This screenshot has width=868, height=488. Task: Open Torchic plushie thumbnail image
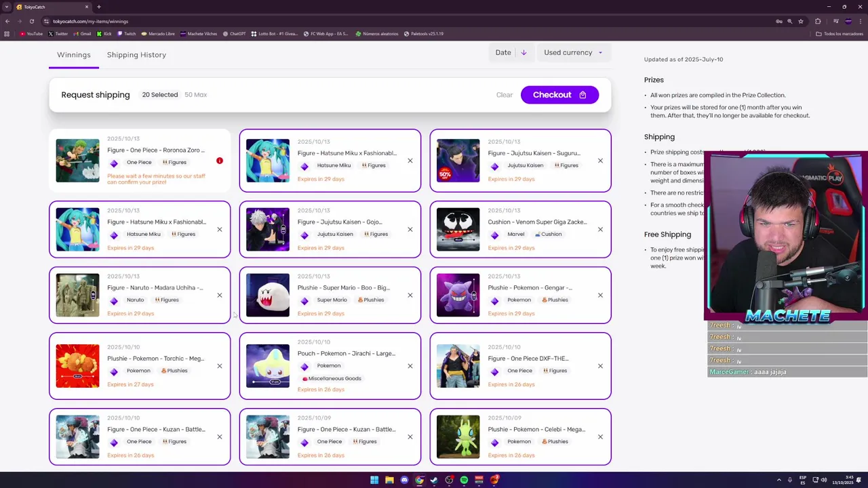[x=77, y=366]
